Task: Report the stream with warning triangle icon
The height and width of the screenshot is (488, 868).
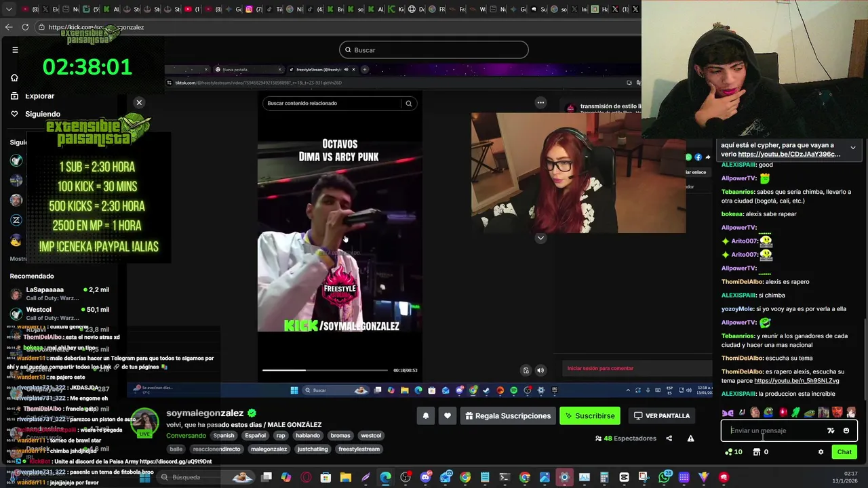Action: pyautogui.click(x=690, y=439)
